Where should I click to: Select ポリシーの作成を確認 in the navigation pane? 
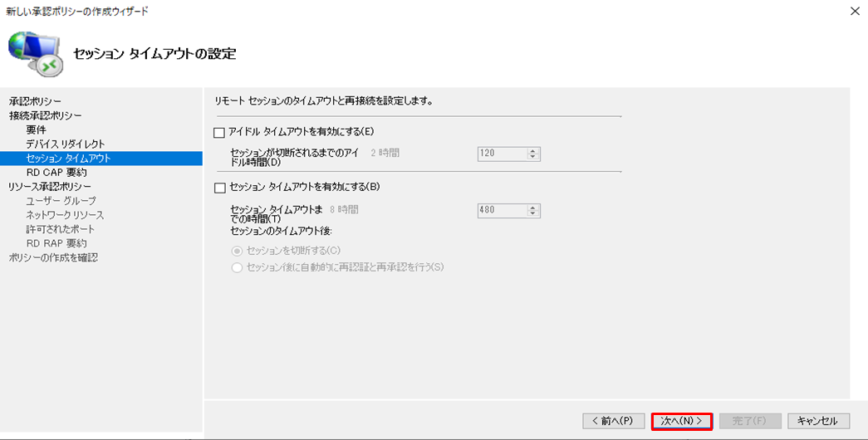pyautogui.click(x=53, y=258)
